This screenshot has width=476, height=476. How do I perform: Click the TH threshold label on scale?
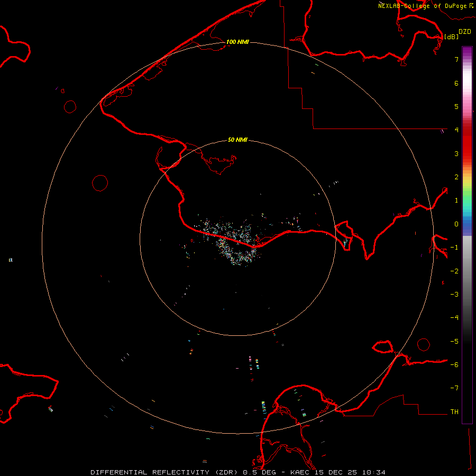pos(454,411)
